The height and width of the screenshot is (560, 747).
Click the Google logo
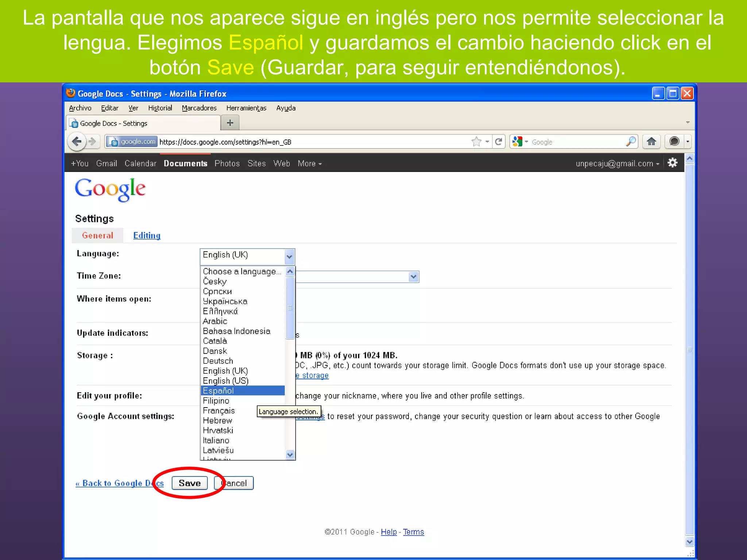tap(110, 189)
